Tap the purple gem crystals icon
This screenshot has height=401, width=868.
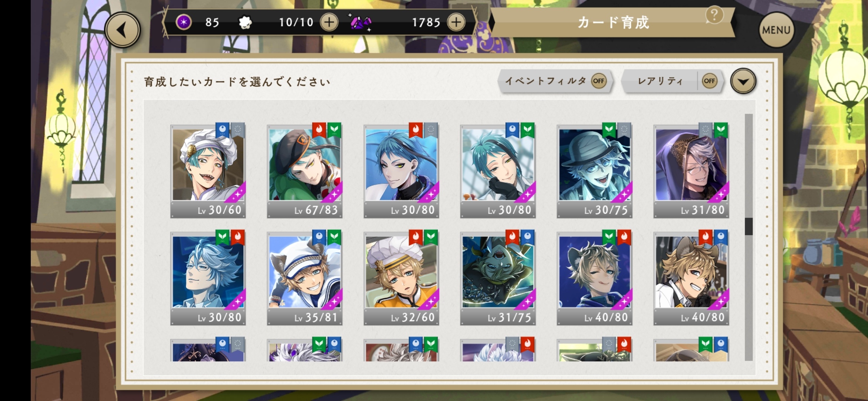[x=360, y=23]
